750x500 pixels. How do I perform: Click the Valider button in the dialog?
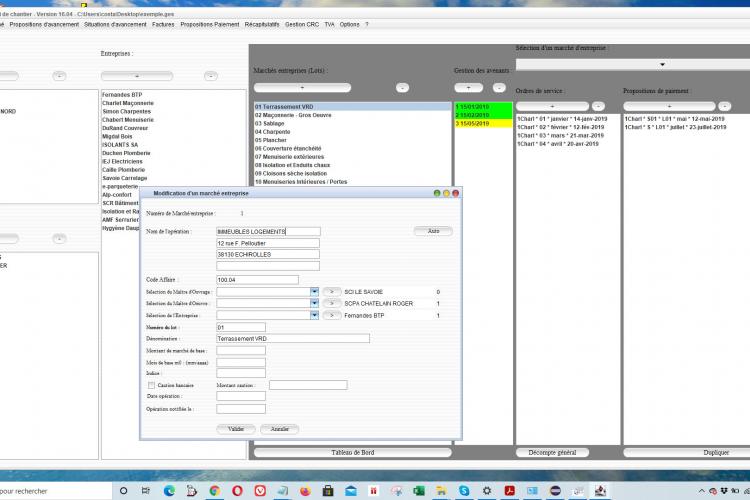(236, 429)
